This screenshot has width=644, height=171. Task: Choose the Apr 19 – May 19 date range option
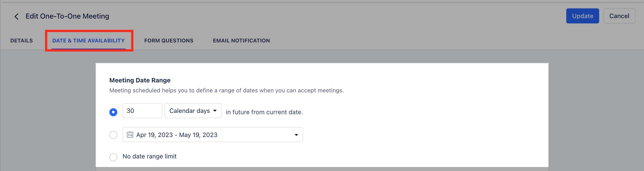point(113,135)
